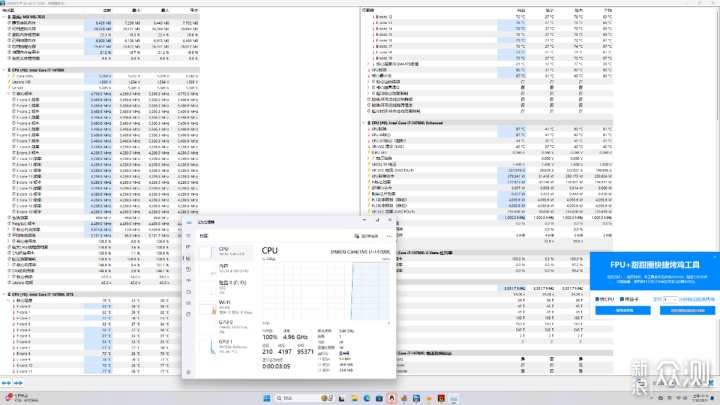Open Task Manager settings gear icon

point(188,372)
